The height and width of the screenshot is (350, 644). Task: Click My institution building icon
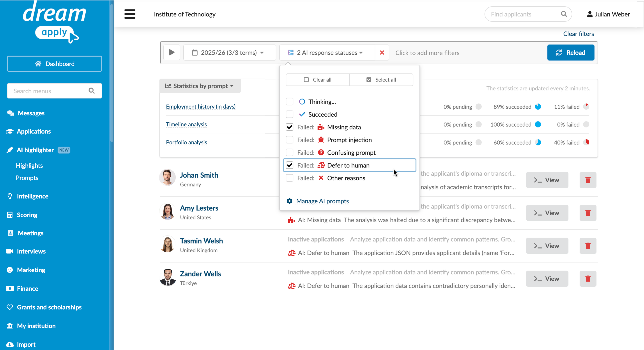click(x=10, y=326)
